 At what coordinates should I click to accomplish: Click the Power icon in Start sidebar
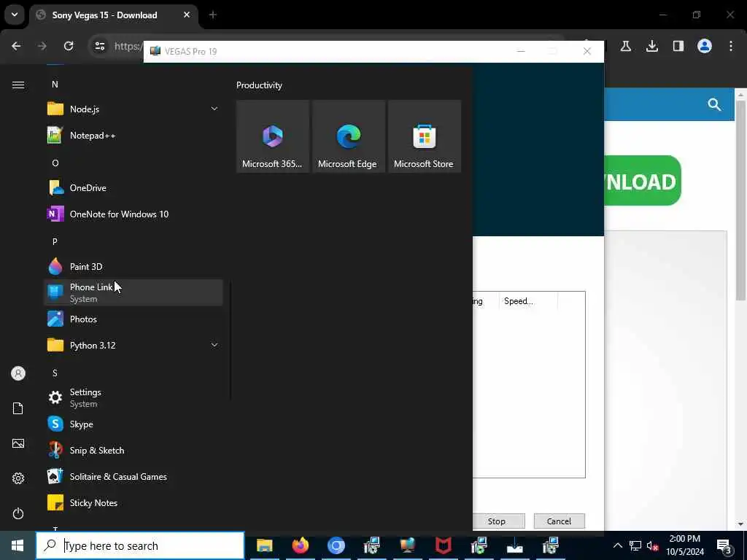pos(18,513)
